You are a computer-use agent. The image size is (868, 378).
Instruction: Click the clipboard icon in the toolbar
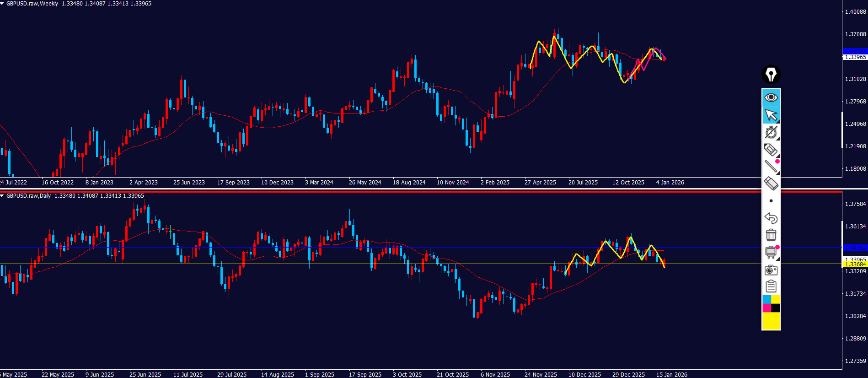(771, 286)
